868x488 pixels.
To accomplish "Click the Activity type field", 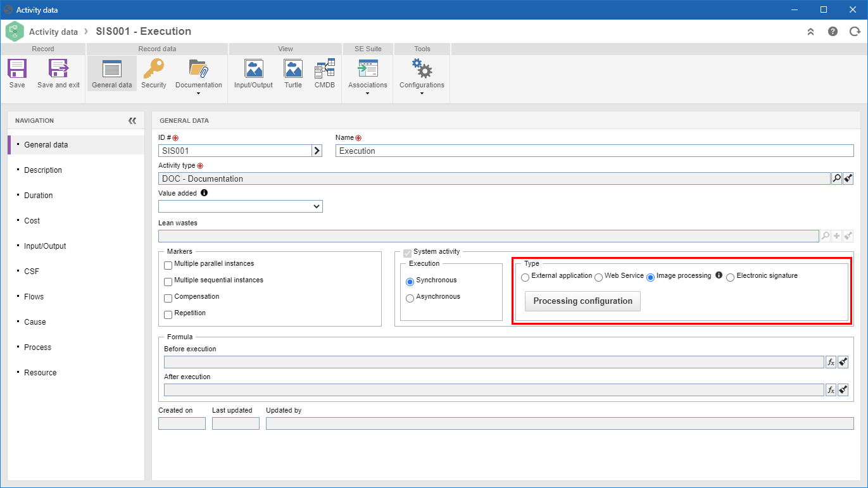I will pos(494,178).
